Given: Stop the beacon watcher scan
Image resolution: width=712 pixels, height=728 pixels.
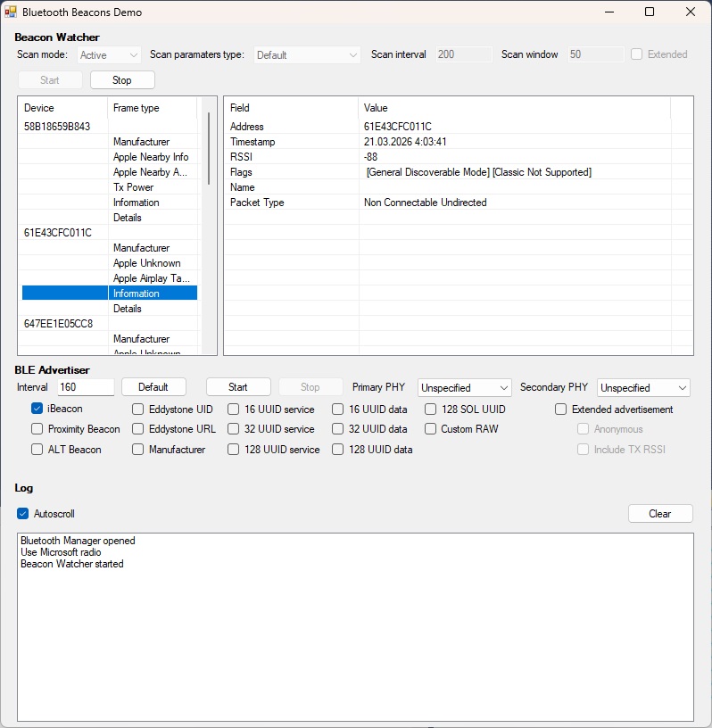Looking at the screenshot, I should tap(122, 80).
